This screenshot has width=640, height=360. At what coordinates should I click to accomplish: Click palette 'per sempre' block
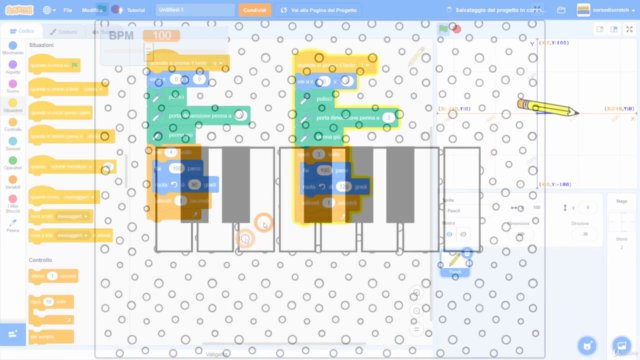[x=51, y=337]
